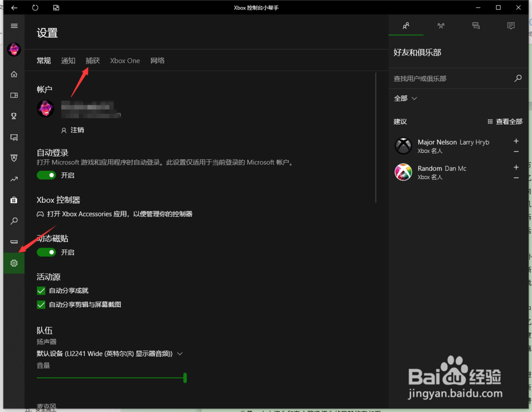532x412 pixels.
Task: Uncheck auto-share achievements checkbox
Action: [41, 291]
